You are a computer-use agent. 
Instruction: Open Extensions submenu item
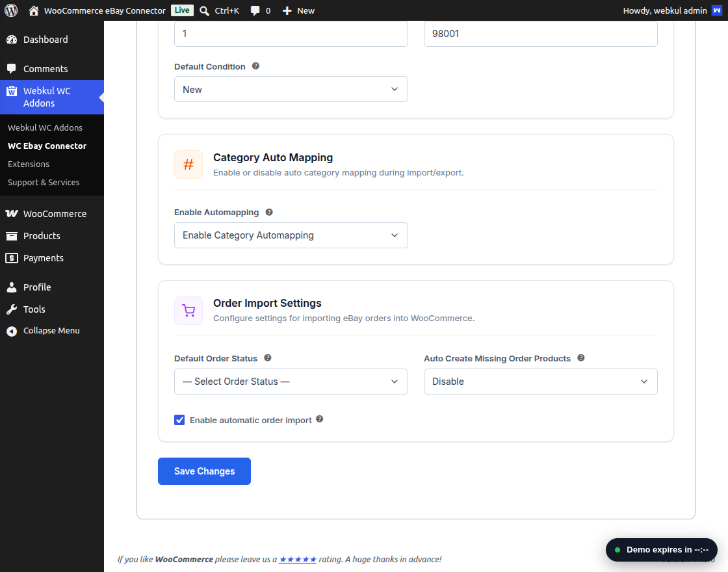29,164
